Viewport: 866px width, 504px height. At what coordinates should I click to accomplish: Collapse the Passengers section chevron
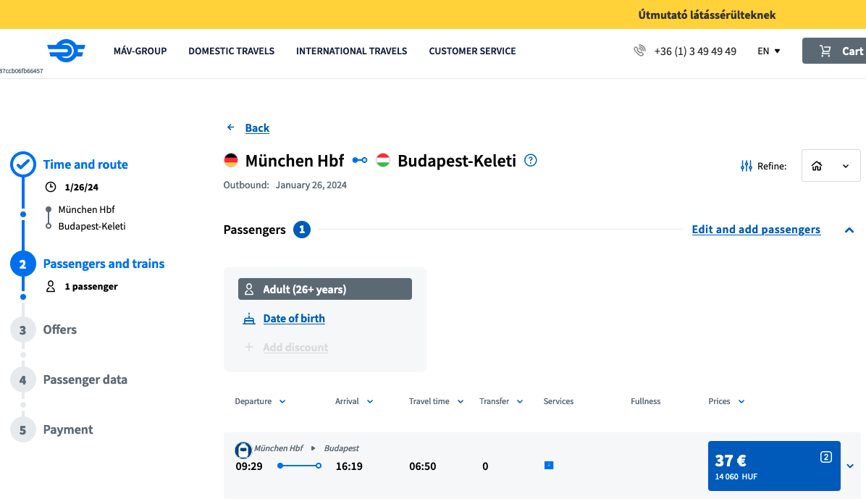(849, 230)
